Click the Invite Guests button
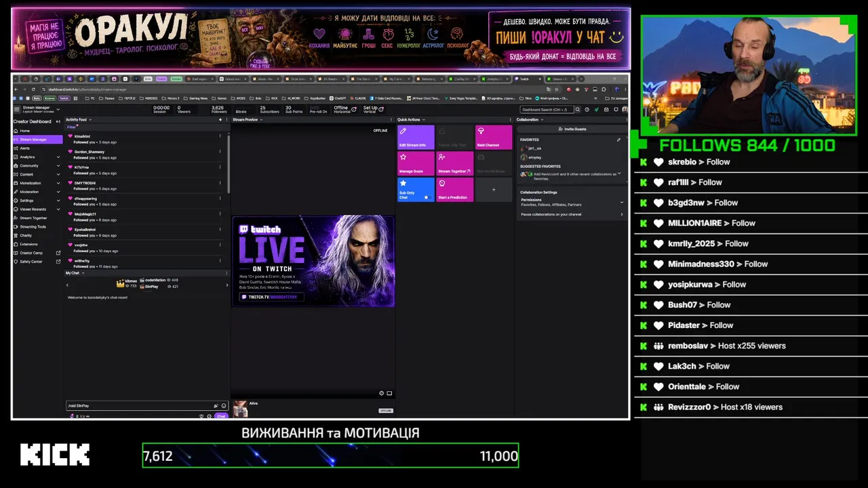868x488 pixels. tap(572, 129)
